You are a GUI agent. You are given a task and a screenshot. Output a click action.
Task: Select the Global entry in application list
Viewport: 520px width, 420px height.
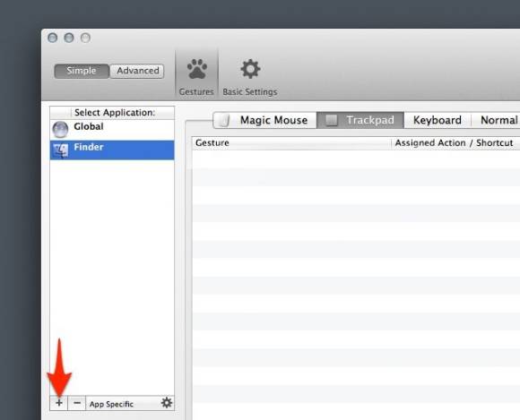pos(112,130)
